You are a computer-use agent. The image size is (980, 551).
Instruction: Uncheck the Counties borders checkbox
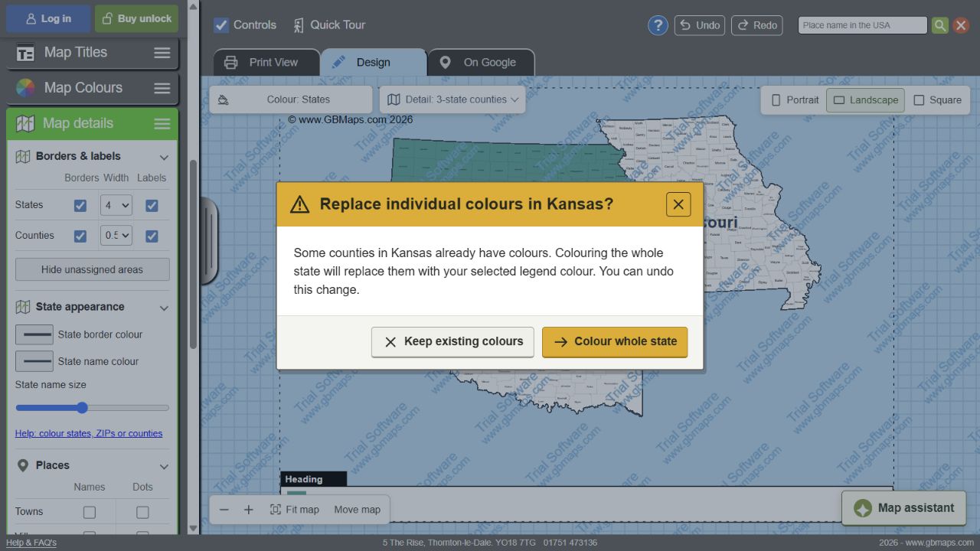pos(80,236)
